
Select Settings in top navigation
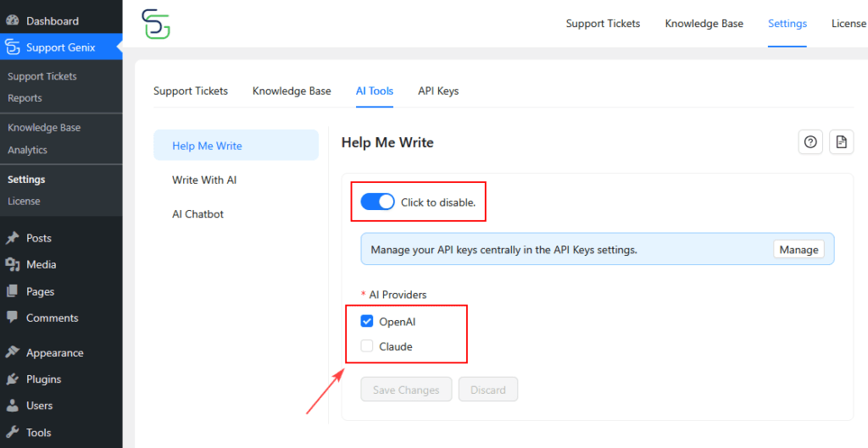coord(787,24)
